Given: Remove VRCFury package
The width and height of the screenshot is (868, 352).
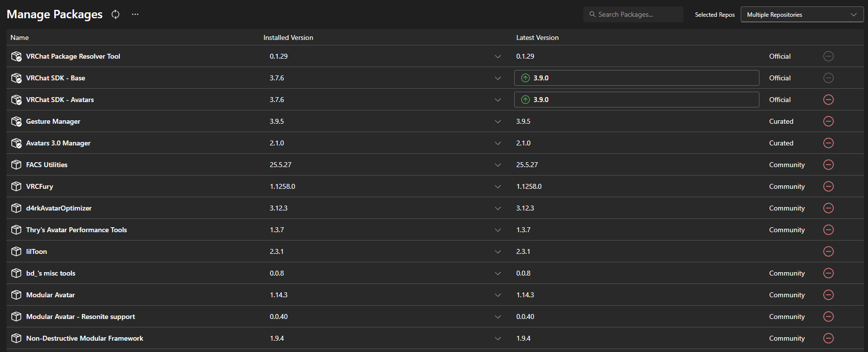Looking at the screenshot, I should coord(829,186).
